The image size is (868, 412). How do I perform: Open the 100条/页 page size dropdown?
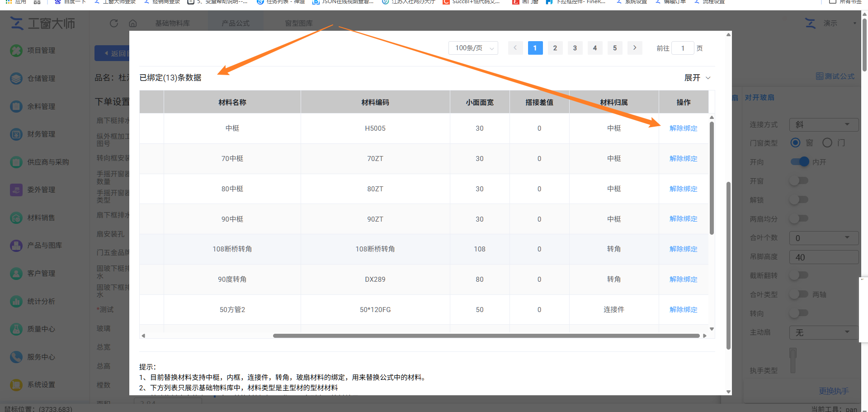pos(473,48)
